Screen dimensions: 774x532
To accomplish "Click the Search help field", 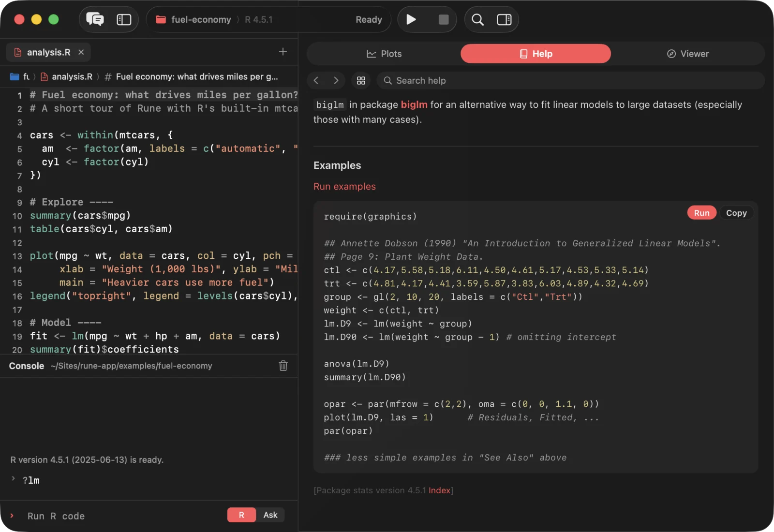I will [x=571, y=80].
